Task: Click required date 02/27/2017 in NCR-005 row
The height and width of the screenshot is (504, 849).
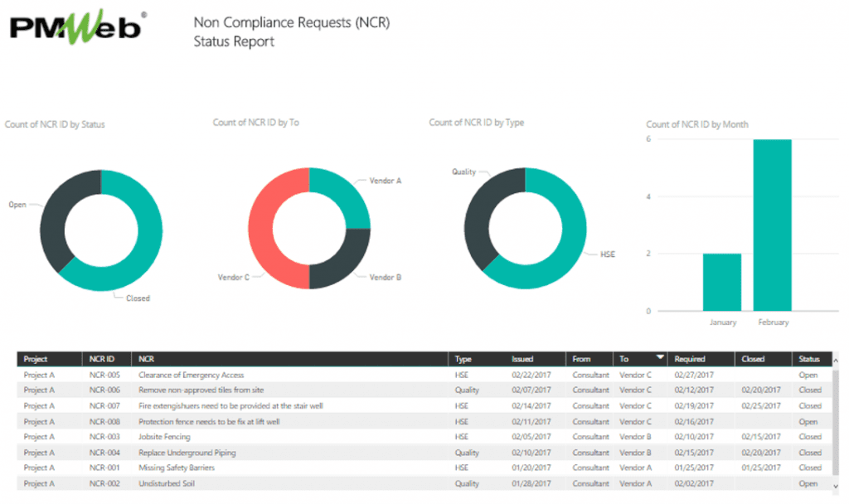Action: (x=694, y=375)
